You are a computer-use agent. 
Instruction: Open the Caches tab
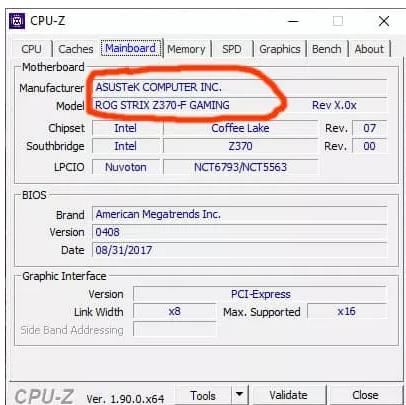pos(76,49)
